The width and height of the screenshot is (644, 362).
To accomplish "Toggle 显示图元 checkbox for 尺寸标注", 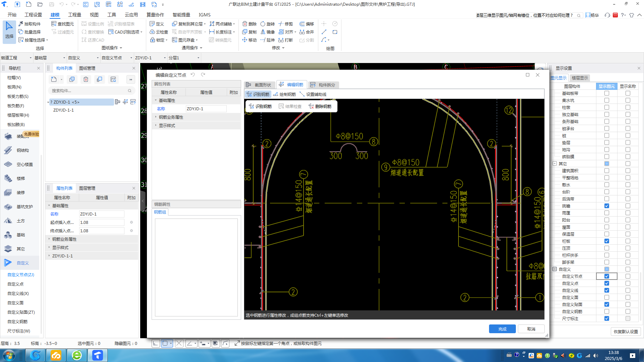I will click(606, 318).
